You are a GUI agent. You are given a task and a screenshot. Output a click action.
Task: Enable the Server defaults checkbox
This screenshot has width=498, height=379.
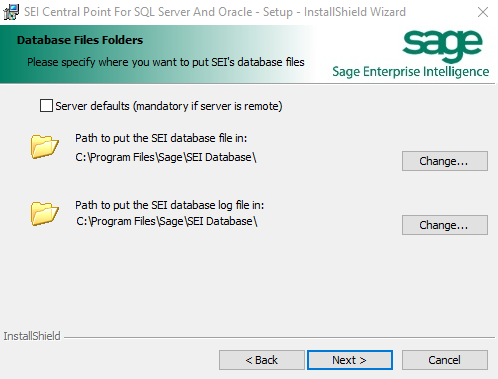tap(46, 106)
